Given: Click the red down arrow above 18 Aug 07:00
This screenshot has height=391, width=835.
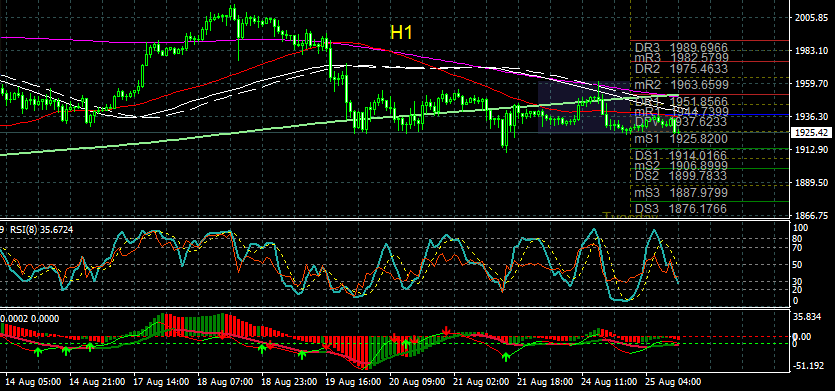Looking at the screenshot, I should point(222,335).
